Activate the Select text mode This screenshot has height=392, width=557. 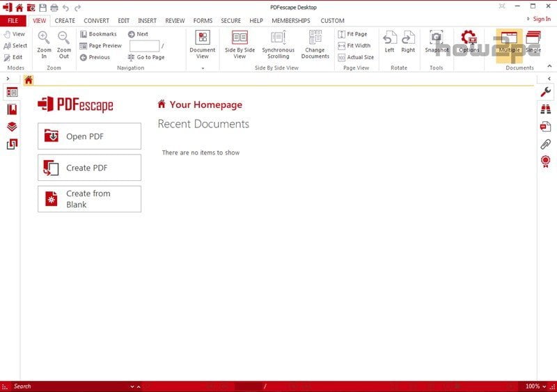[x=15, y=45]
